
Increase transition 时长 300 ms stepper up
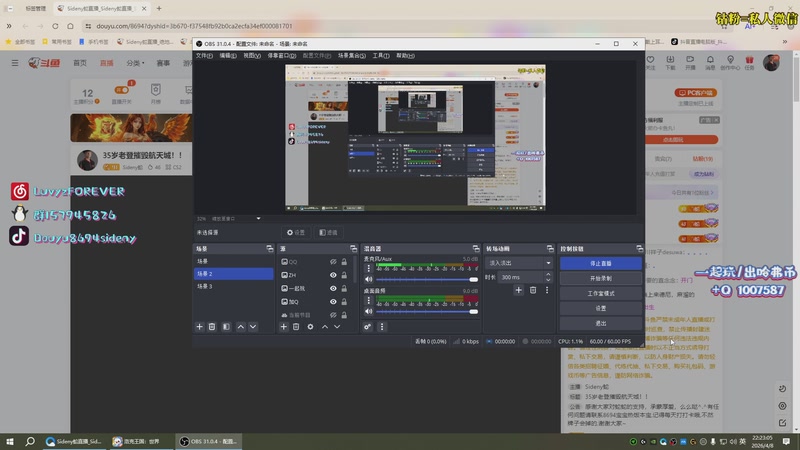[x=548, y=274]
